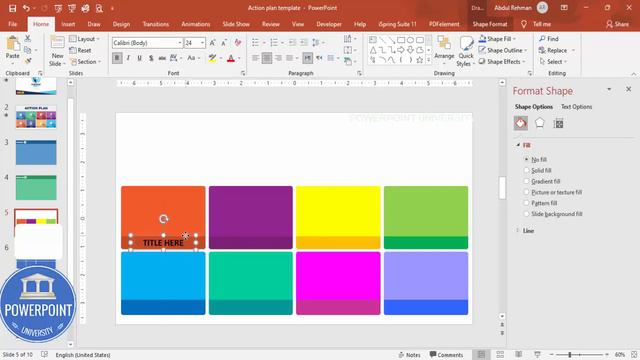Image resolution: width=640 pixels, height=360 pixels.
Task: Expand the Line section
Action: [518, 231]
